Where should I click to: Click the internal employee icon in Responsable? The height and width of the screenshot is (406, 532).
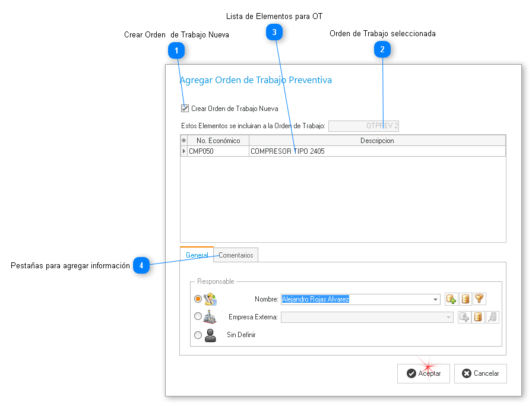pos(210,299)
